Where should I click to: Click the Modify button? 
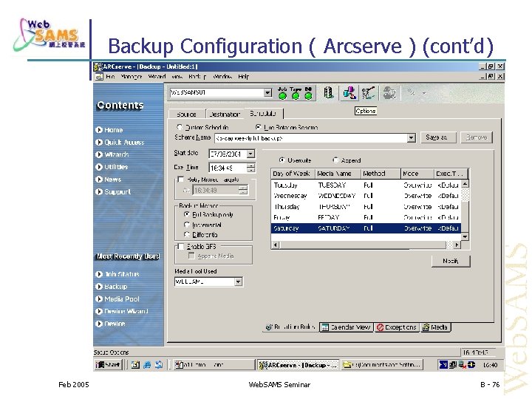tap(451, 261)
